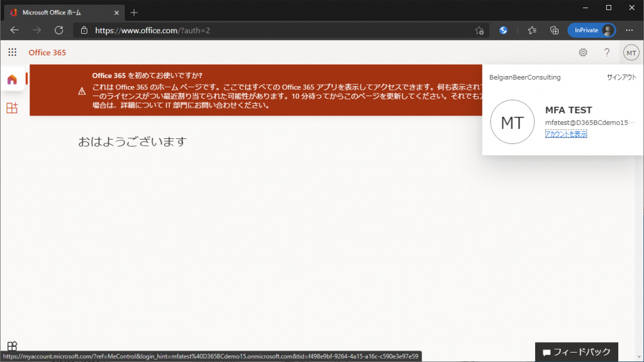Image resolution: width=644 pixels, height=362 pixels.
Task: Click banner heading Office 365 を初めてお使いですか?
Action: (147, 75)
